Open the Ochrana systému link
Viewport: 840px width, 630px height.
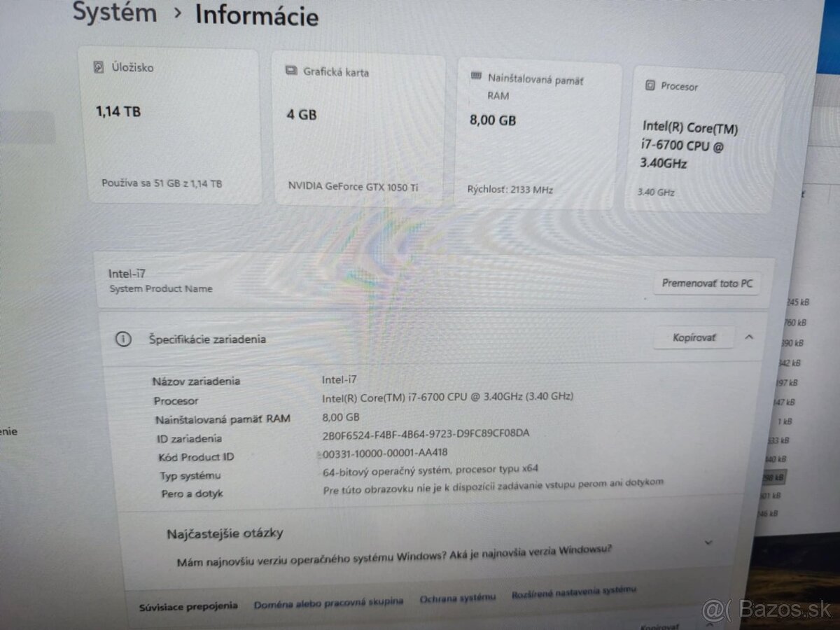[x=458, y=598]
